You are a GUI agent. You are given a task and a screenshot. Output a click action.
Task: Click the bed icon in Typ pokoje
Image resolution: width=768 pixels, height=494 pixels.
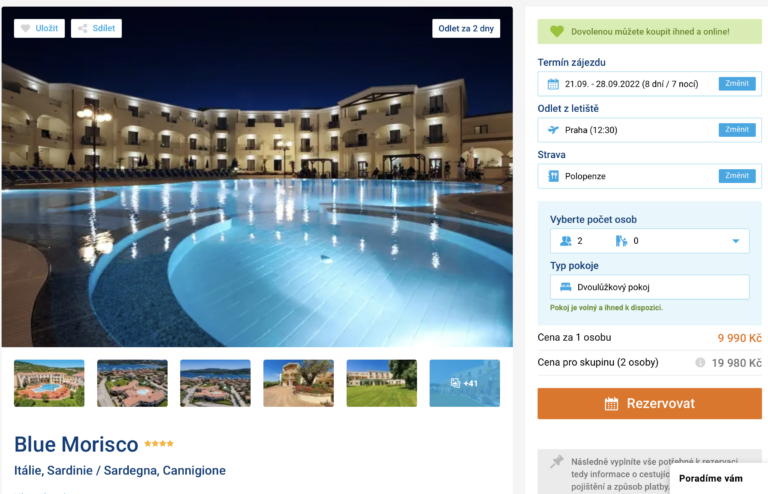pos(566,287)
